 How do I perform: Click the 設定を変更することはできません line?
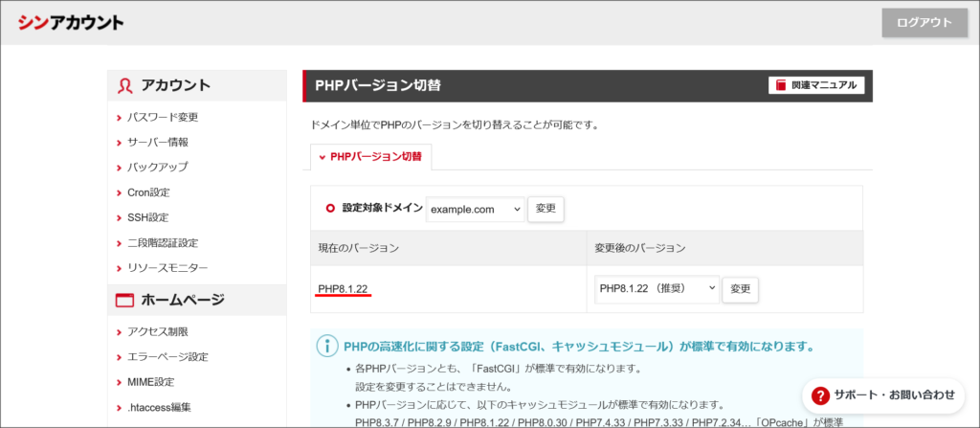(x=434, y=386)
